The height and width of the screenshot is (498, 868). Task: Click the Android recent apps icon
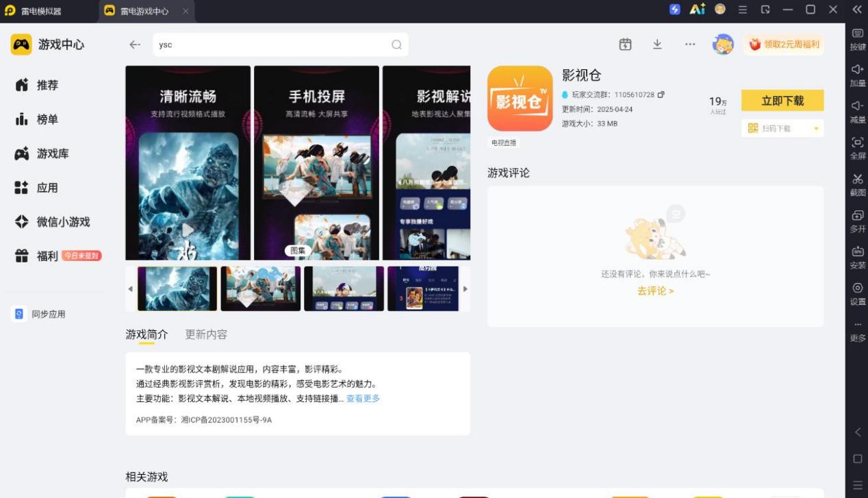tap(858, 484)
